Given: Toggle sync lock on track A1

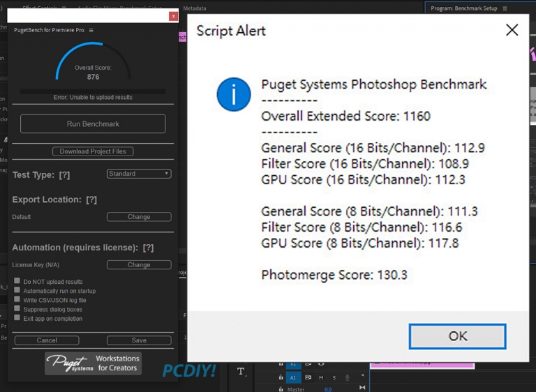Looking at the screenshot, I should coord(308,377).
